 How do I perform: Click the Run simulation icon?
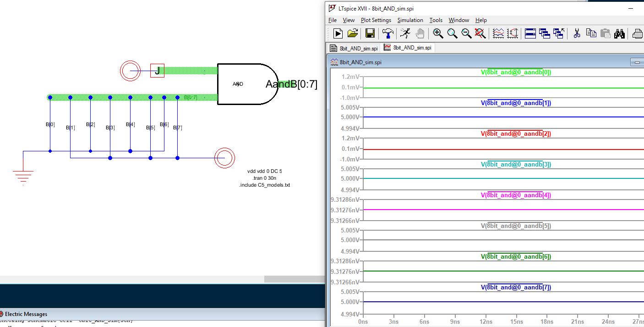(338, 33)
